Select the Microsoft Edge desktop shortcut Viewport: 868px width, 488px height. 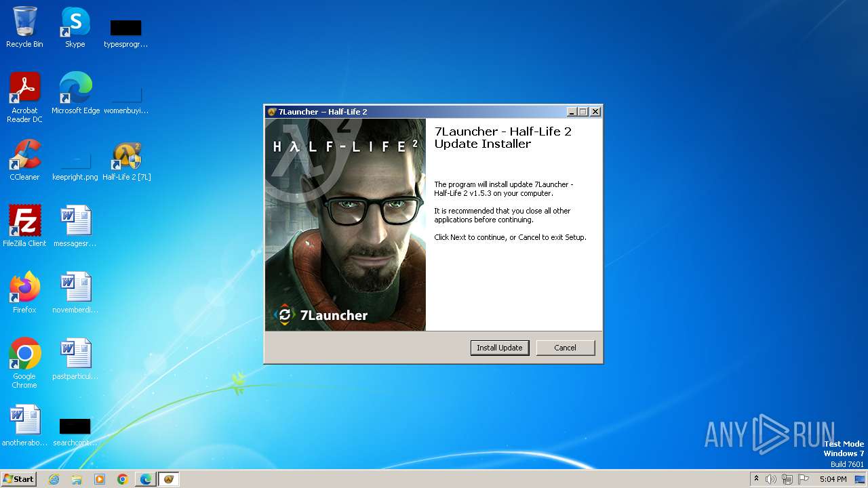click(x=75, y=94)
